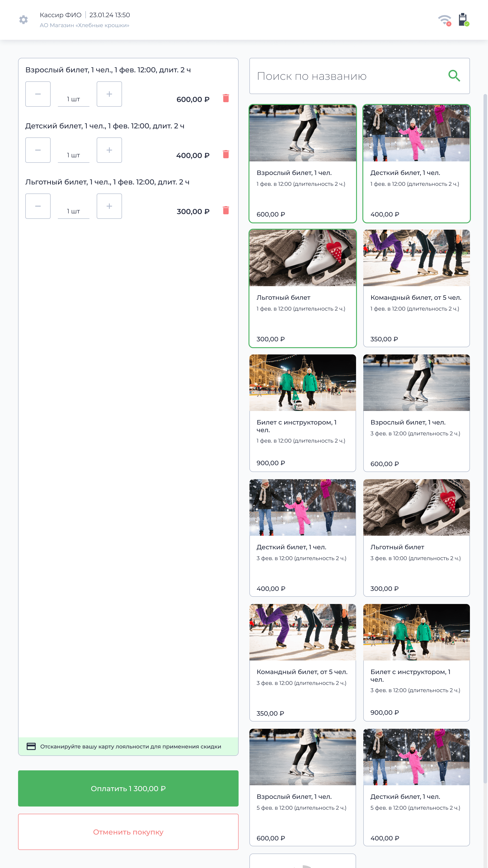The height and width of the screenshot is (868, 488).
Task: Edit the Взрослый билет quantity field
Action: pos(73,99)
